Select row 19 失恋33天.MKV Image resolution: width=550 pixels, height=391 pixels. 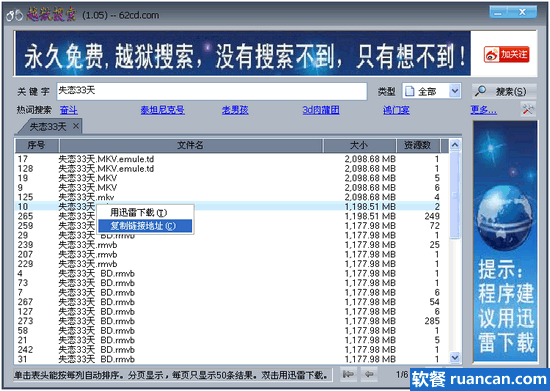(x=232, y=178)
